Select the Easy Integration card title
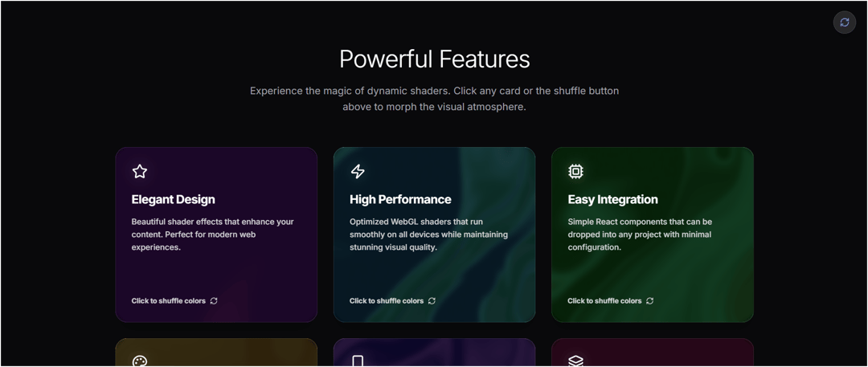Screen dimensions: 868x367 [x=612, y=199]
